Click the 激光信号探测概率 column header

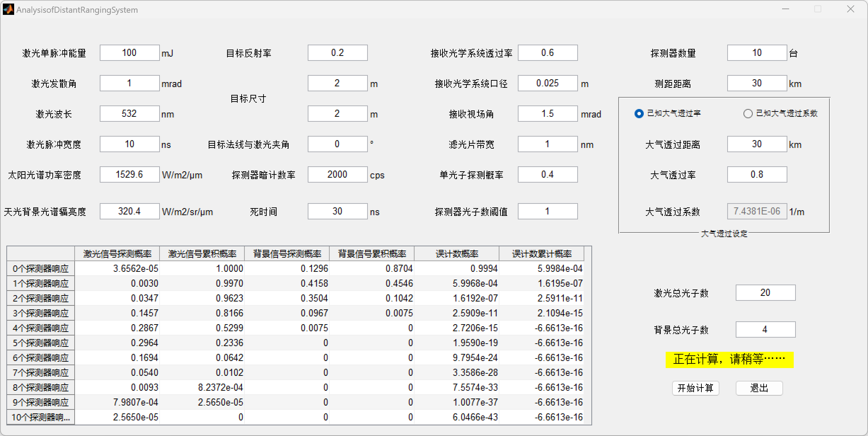(117, 254)
